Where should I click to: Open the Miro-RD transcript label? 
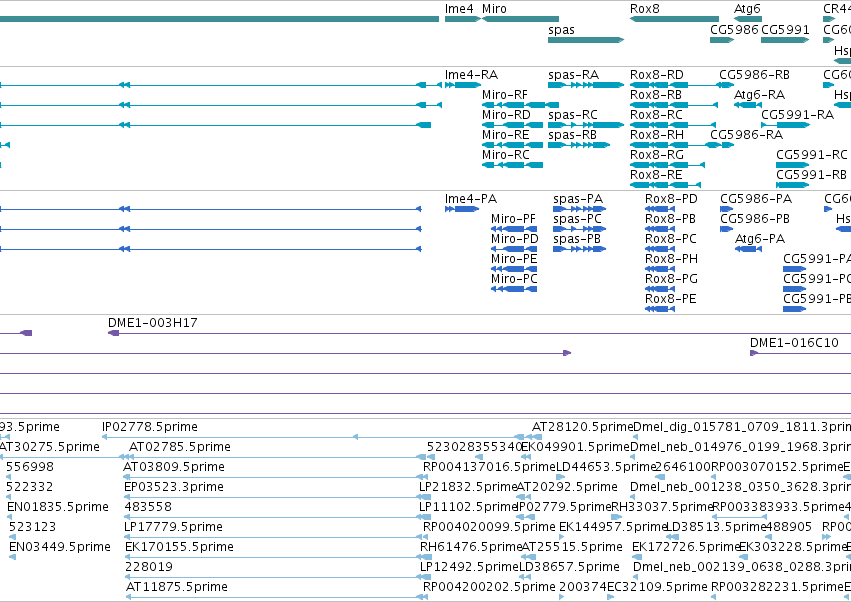click(x=506, y=115)
